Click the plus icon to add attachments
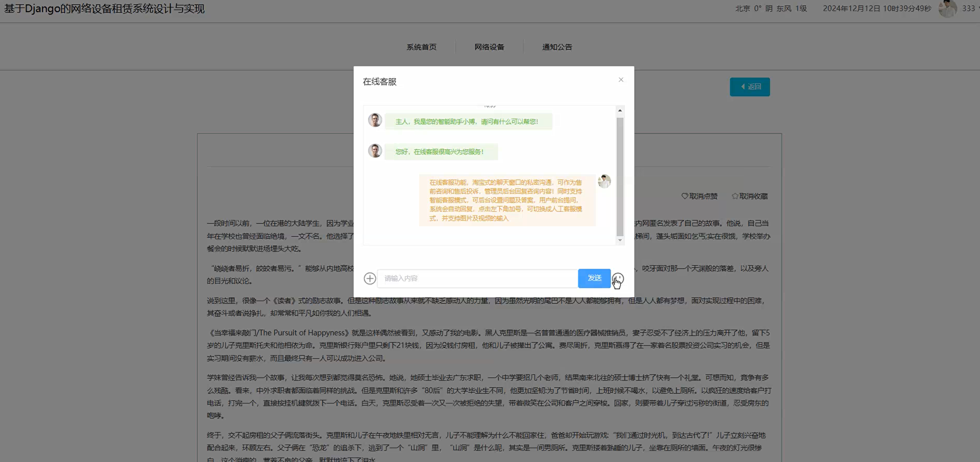This screenshot has width=980, height=462. pyautogui.click(x=369, y=278)
